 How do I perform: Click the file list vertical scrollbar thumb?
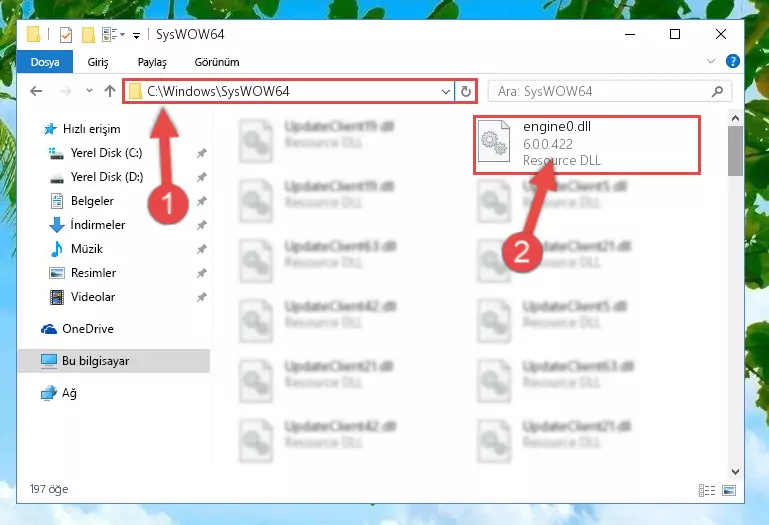[x=735, y=151]
